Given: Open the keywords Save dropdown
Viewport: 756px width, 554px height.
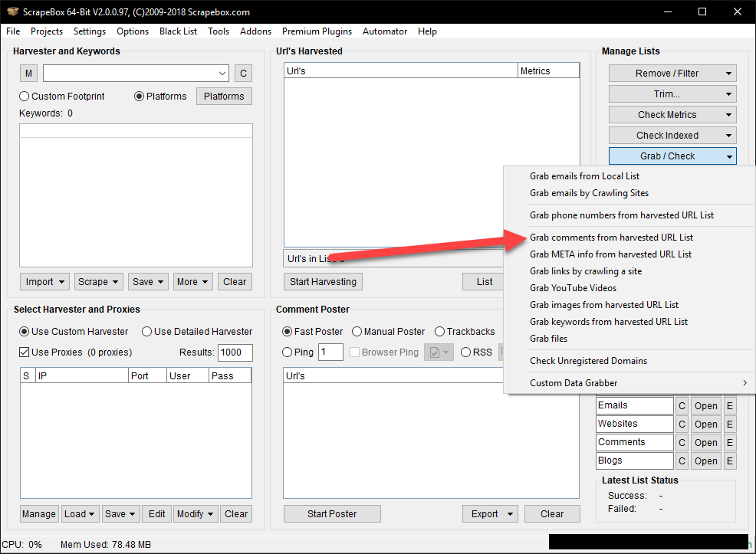Looking at the screenshot, I should point(147,282).
